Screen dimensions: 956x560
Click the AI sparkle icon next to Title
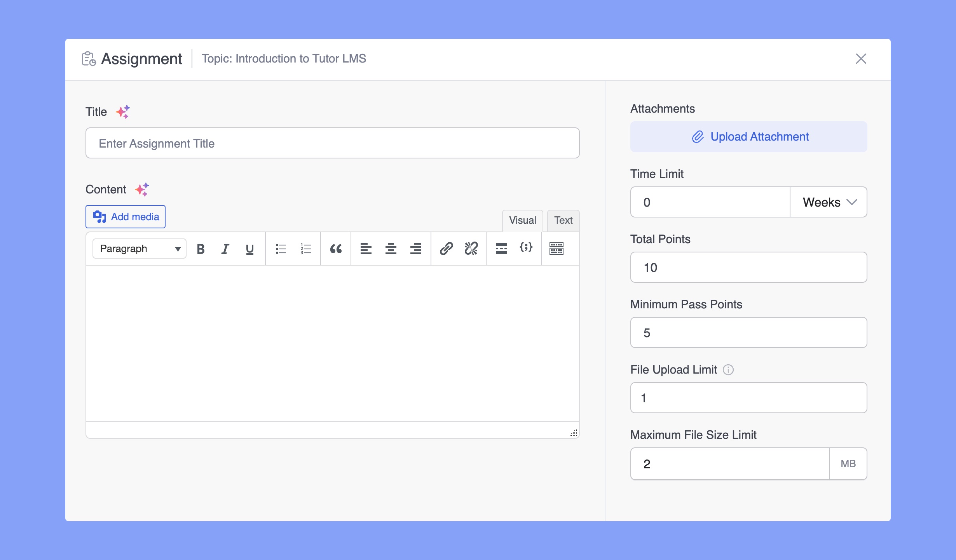click(123, 111)
